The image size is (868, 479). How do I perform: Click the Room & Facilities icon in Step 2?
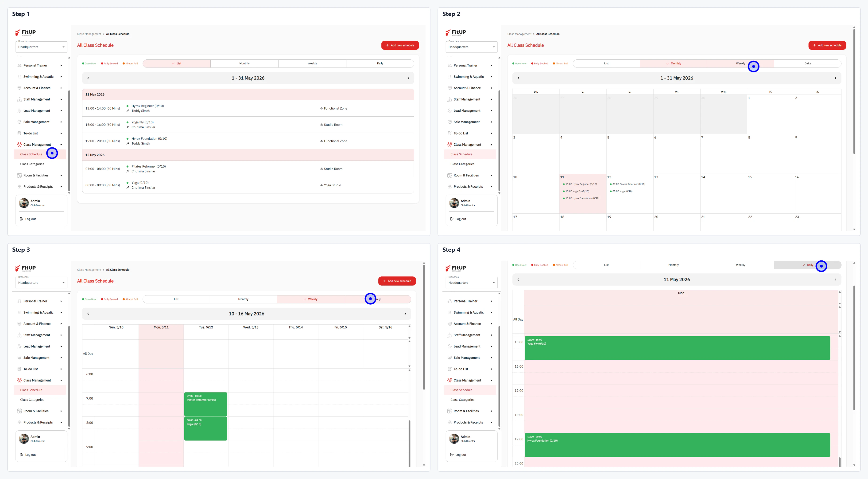point(450,175)
